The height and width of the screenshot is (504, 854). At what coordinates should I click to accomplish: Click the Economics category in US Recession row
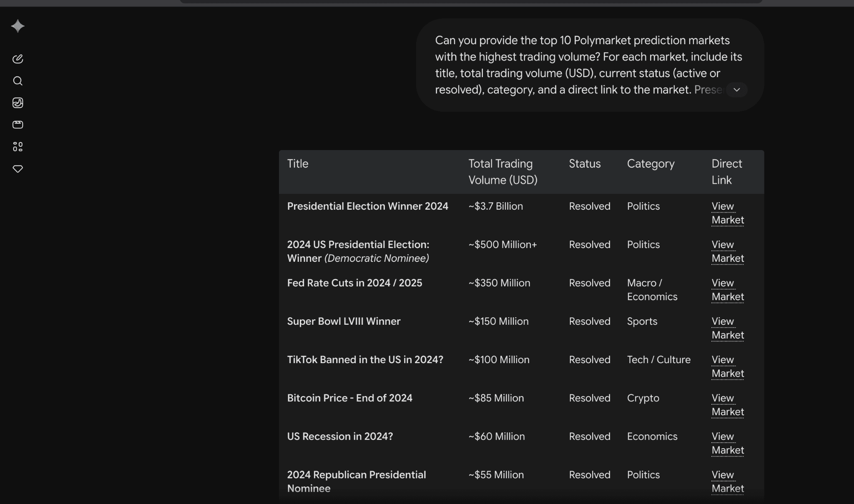[652, 436]
